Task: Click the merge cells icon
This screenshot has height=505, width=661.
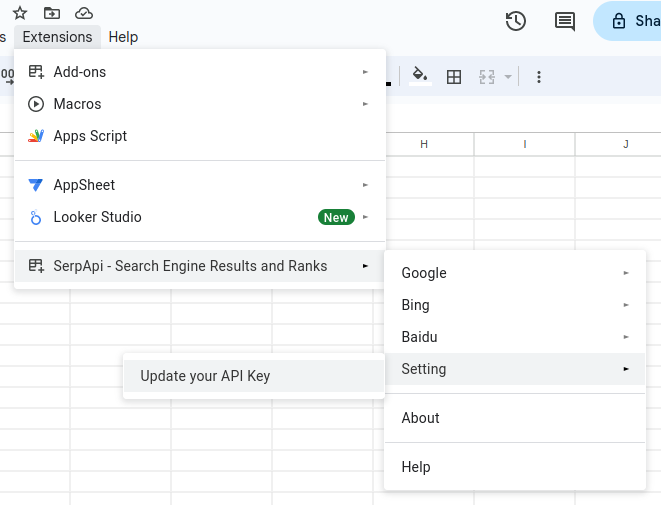Action: 487,77
